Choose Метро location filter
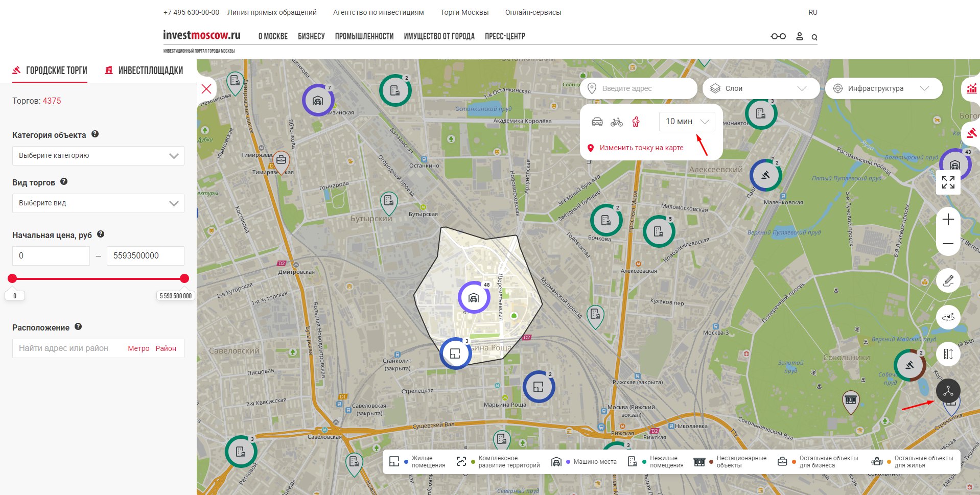This screenshot has width=980, height=495. pos(138,348)
